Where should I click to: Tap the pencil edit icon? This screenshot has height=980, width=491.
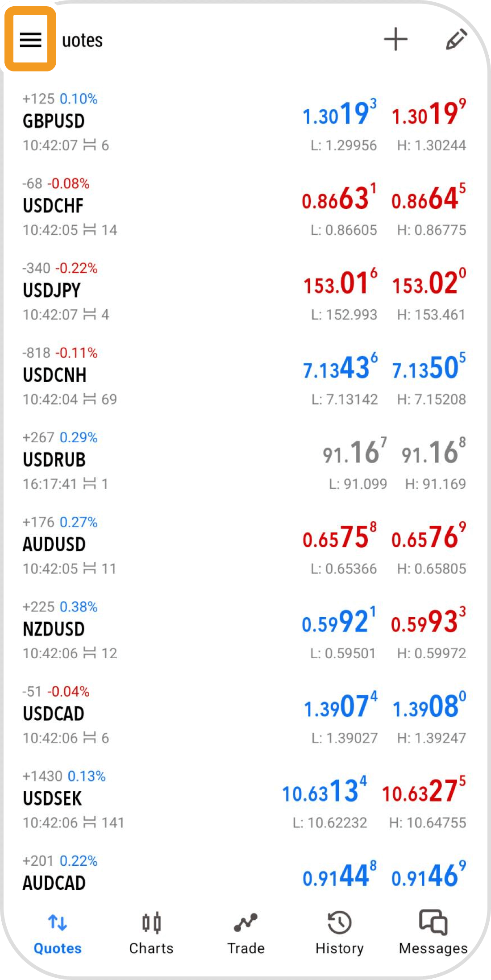click(456, 39)
